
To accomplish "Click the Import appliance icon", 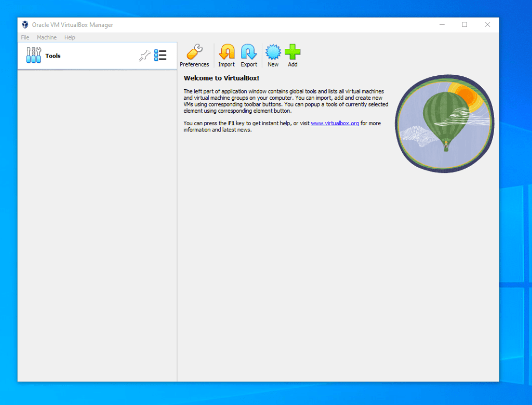I will [x=227, y=52].
